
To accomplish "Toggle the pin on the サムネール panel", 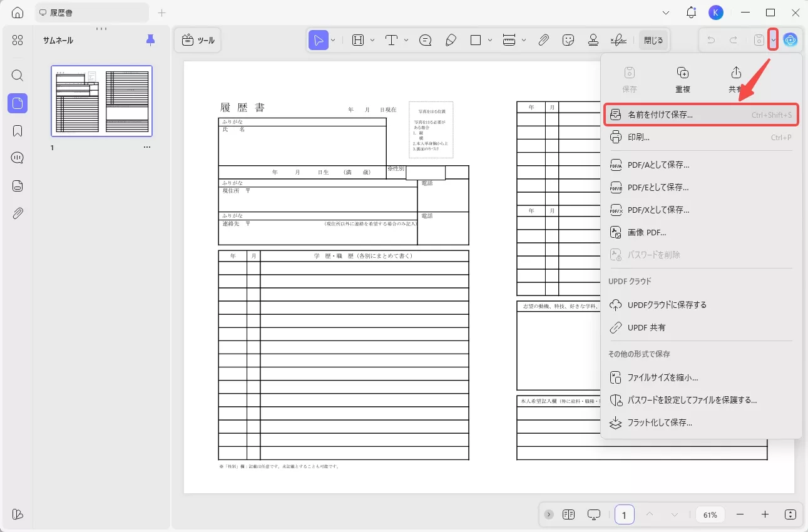I will (x=150, y=40).
